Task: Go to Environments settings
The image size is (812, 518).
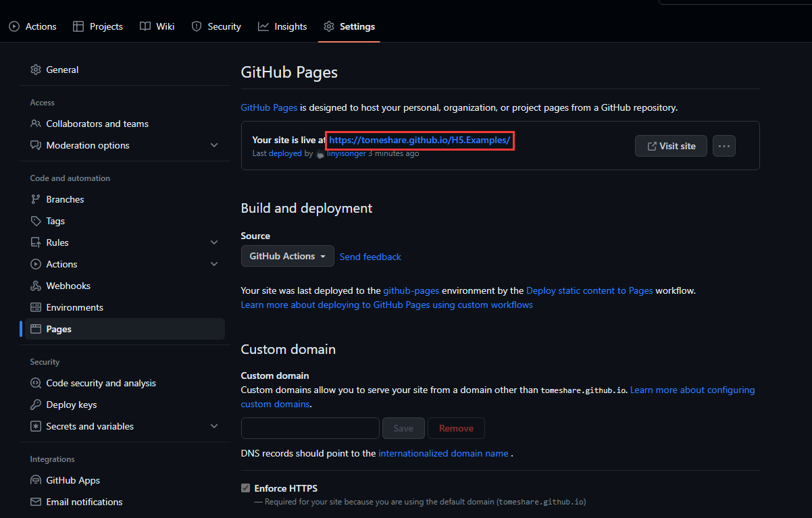Action: pos(125,307)
